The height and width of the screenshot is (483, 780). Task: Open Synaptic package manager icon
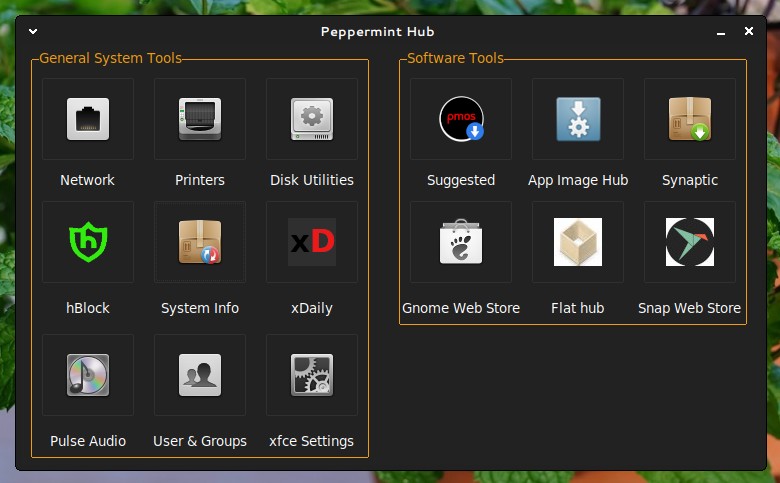click(690, 119)
